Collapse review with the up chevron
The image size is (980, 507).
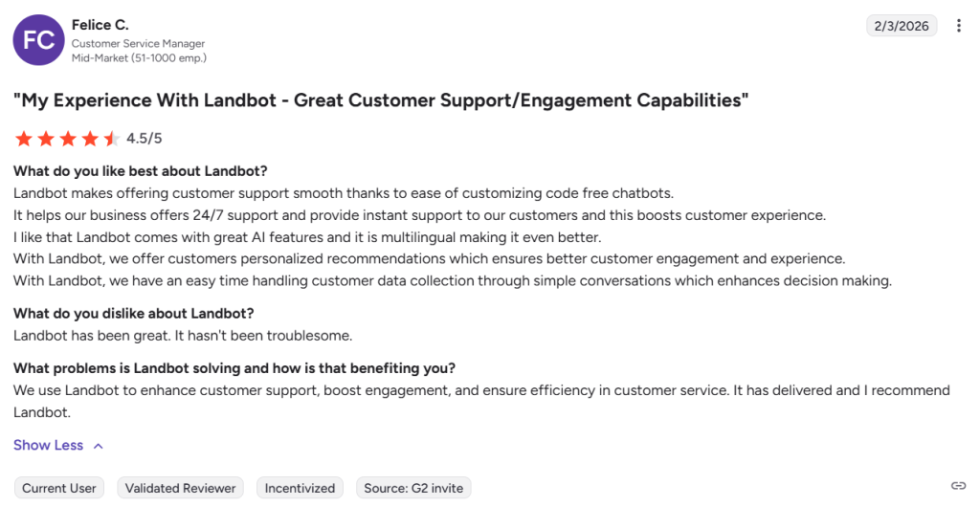[99, 446]
